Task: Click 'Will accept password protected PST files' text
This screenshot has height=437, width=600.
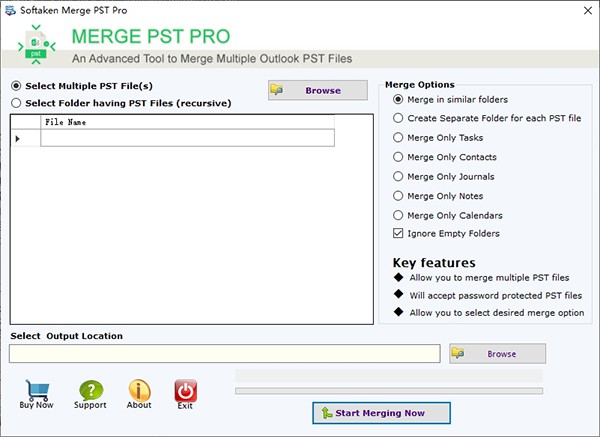Action: (x=496, y=295)
